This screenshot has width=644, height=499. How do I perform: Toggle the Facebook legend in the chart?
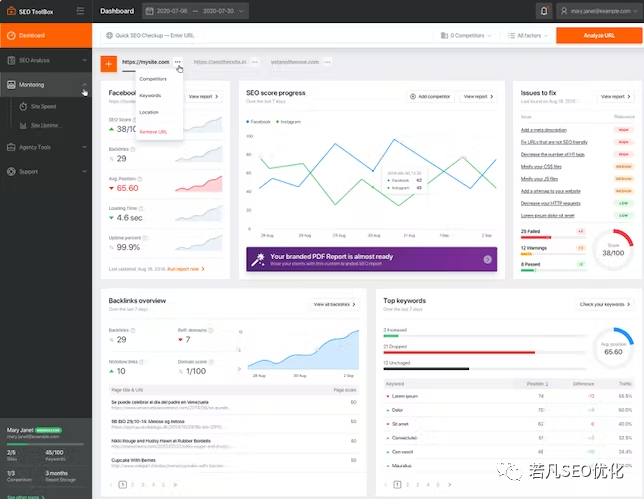click(258, 122)
